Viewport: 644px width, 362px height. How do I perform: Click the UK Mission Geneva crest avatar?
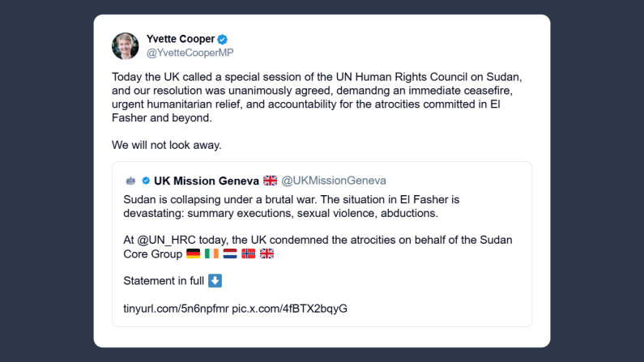click(x=130, y=181)
